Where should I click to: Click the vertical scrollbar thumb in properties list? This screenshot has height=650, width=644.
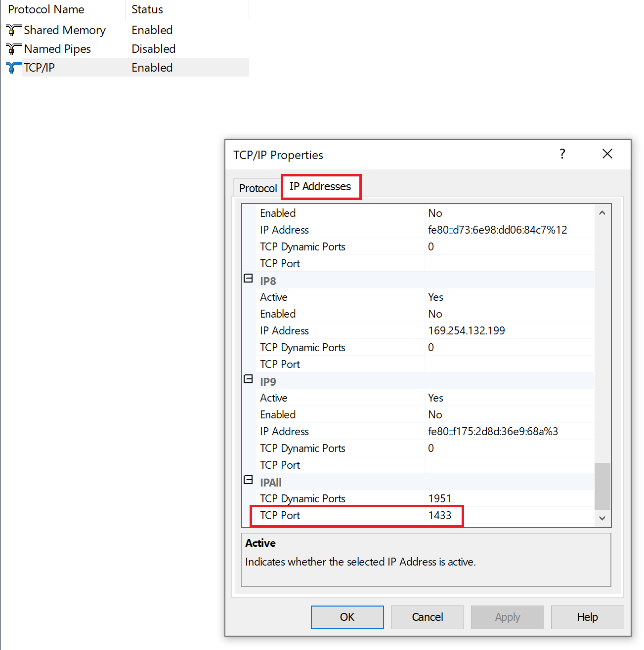602,487
